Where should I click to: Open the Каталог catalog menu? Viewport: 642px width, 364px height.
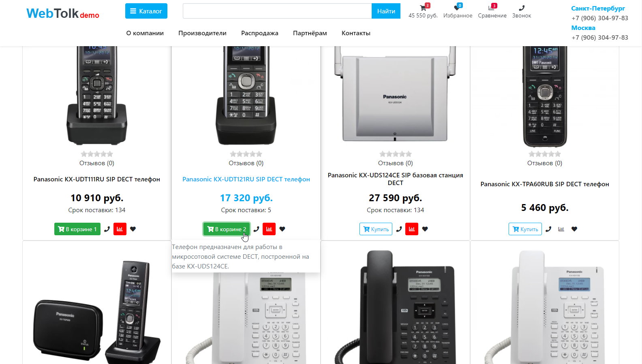(146, 11)
